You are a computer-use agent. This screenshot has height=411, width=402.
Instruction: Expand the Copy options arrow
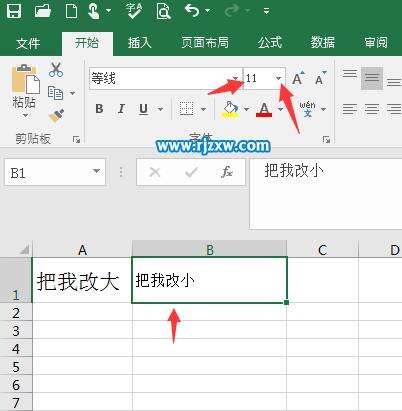tap(72, 93)
